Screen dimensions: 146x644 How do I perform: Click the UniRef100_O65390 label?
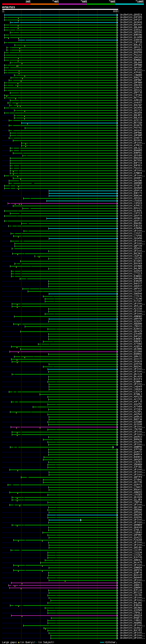[x=131, y=32]
